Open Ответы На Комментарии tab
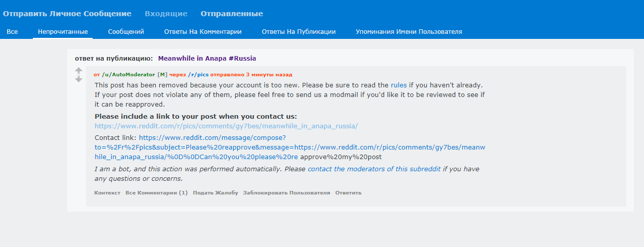This screenshot has height=247, width=644. pos(203,31)
